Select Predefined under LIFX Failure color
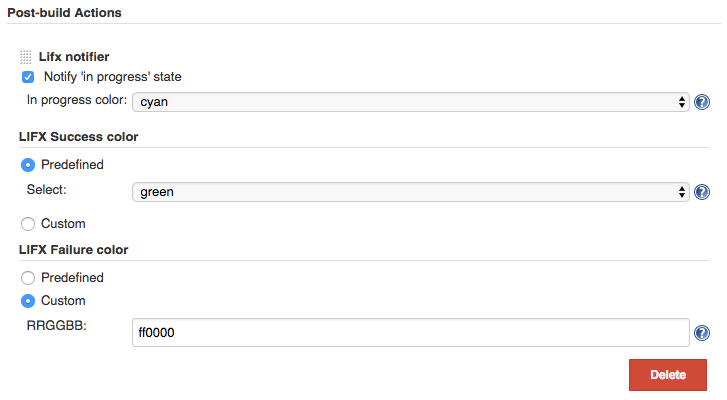Image resolution: width=727 pixels, height=400 pixels. click(x=28, y=278)
